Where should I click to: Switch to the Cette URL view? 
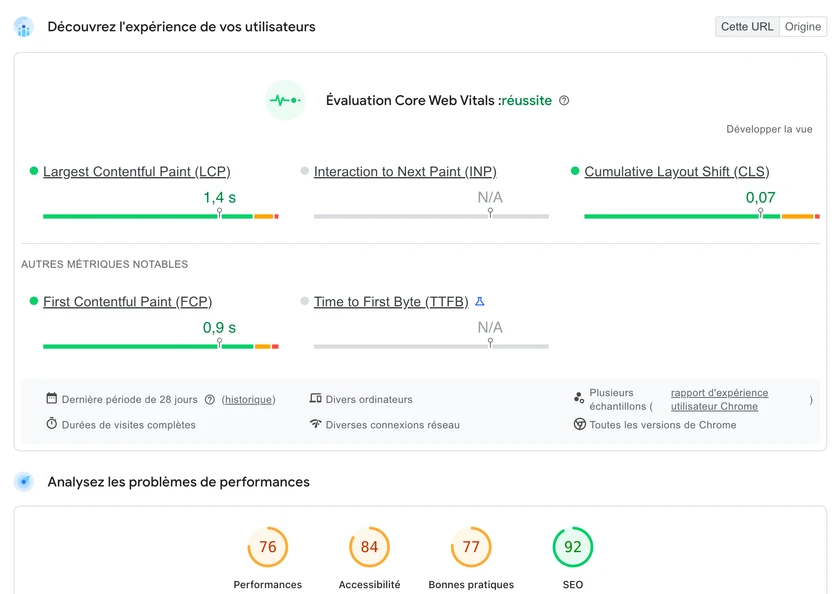(x=747, y=27)
